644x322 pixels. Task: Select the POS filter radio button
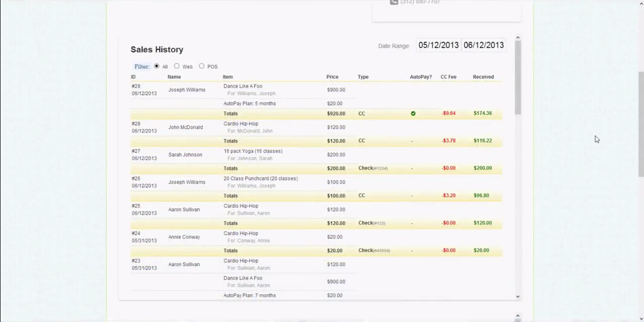click(201, 66)
